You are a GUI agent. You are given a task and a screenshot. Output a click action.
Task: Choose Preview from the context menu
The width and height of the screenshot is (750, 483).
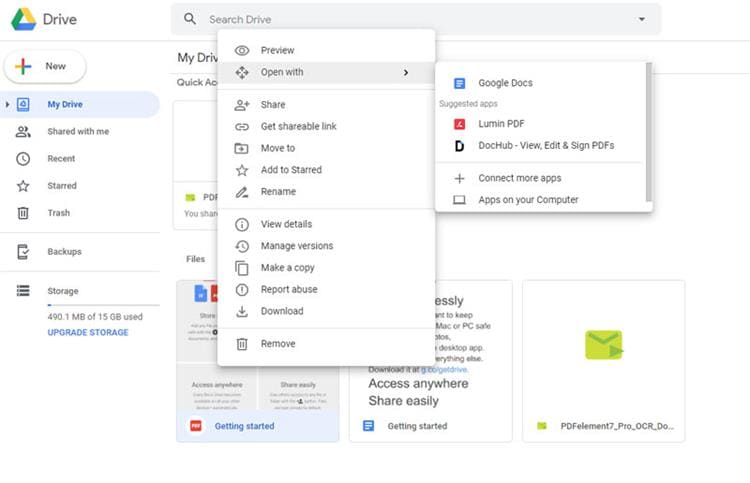click(326, 50)
